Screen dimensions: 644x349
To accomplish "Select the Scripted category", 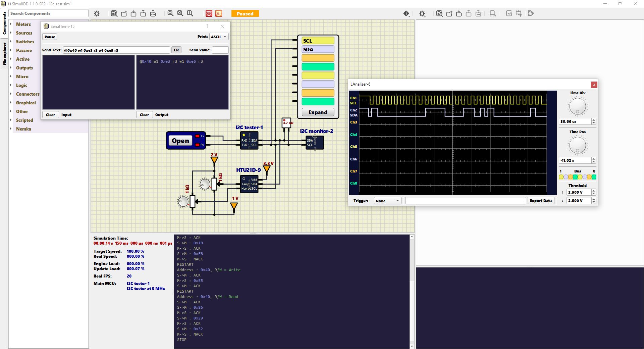I will point(24,120).
